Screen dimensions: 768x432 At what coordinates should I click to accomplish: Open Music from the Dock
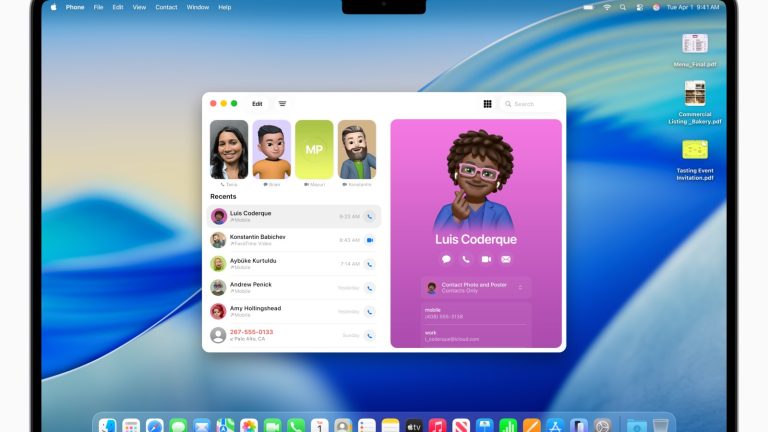pos(437,426)
